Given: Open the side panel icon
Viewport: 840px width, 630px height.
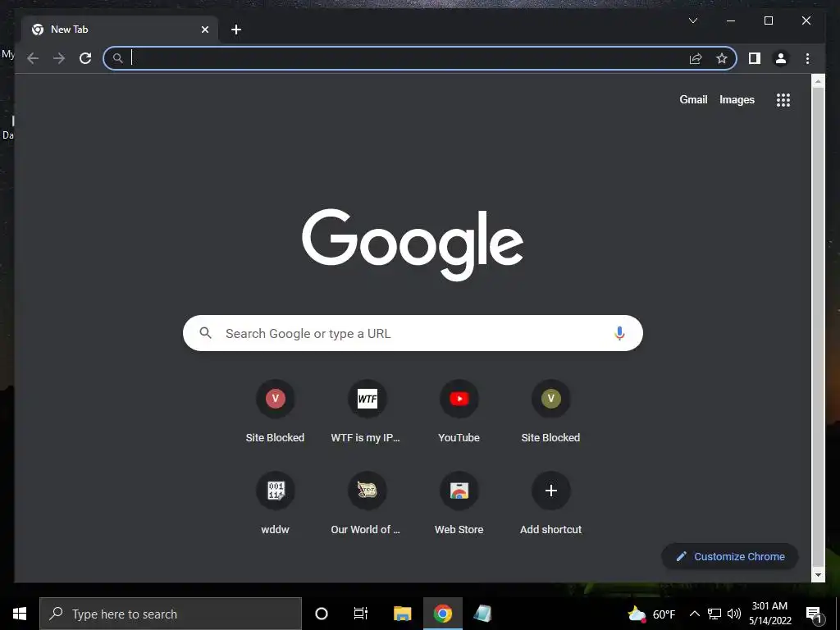Looking at the screenshot, I should [x=755, y=58].
